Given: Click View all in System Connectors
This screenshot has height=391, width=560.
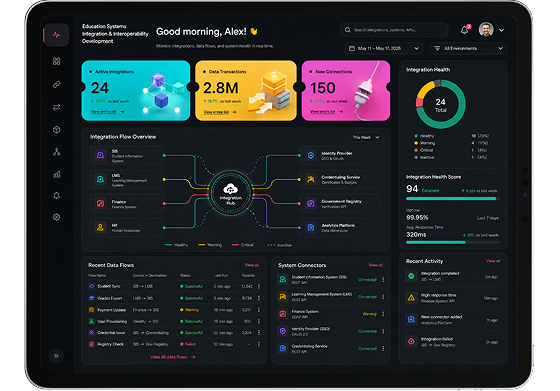Looking at the screenshot, I should (375, 265).
